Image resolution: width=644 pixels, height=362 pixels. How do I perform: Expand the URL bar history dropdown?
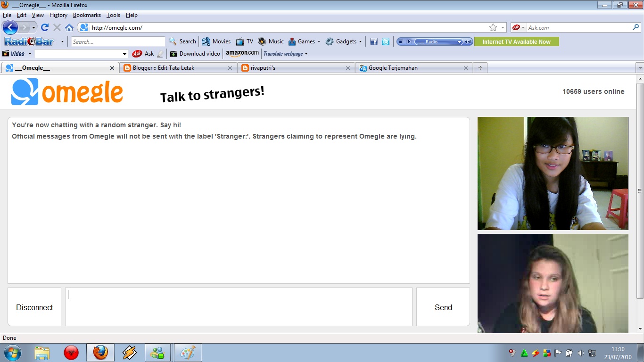tap(503, 27)
